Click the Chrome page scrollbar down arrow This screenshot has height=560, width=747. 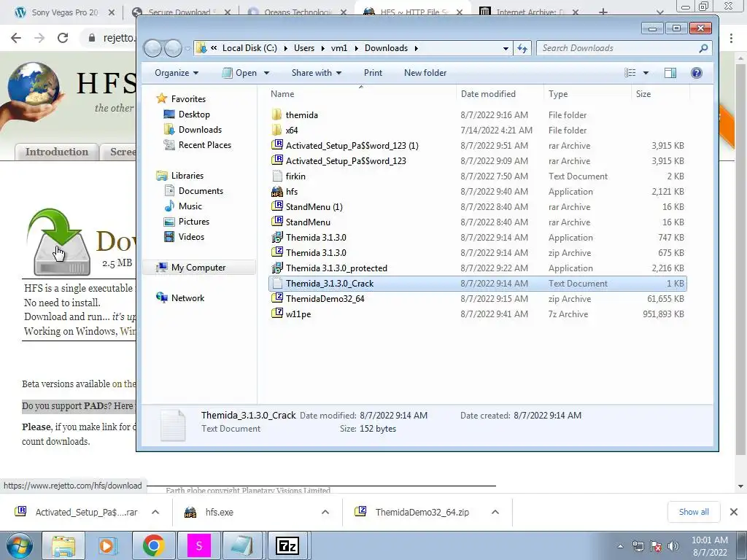740,486
